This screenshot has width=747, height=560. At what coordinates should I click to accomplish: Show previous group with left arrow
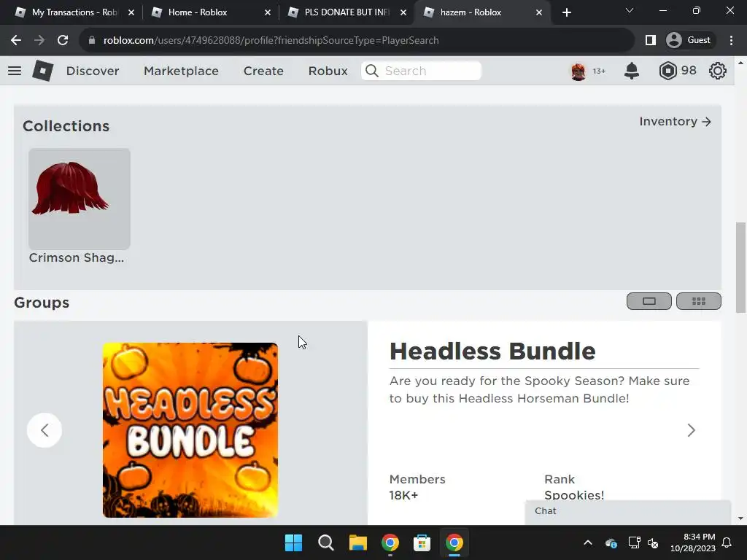coord(44,430)
